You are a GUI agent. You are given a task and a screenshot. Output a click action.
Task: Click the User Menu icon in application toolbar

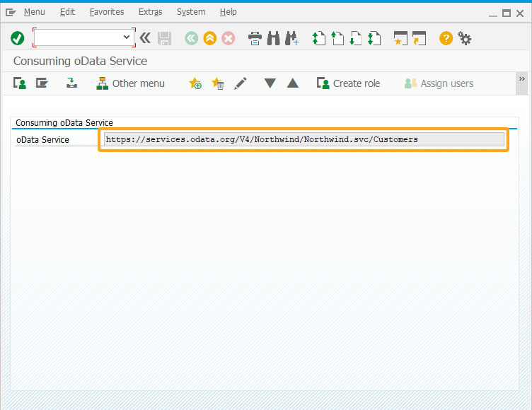(20, 83)
